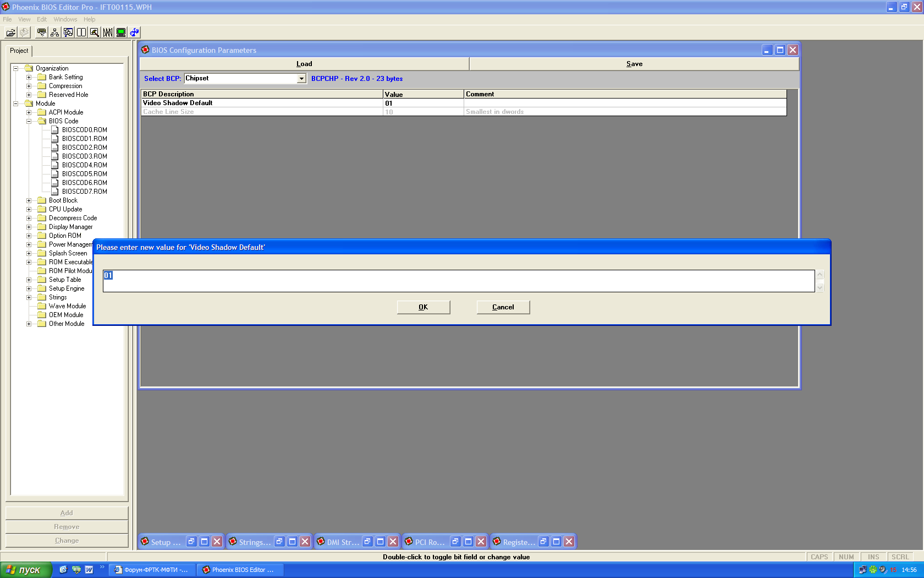Click the waveform zigzag toolbar icon
The width and height of the screenshot is (924, 578).
point(108,32)
